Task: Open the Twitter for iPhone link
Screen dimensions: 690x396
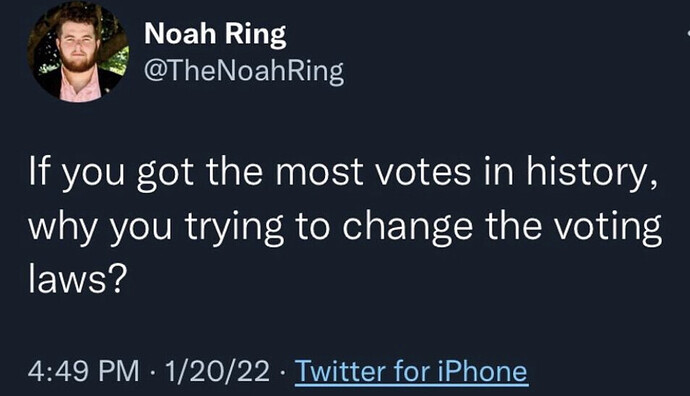Action: [x=411, y=371]
